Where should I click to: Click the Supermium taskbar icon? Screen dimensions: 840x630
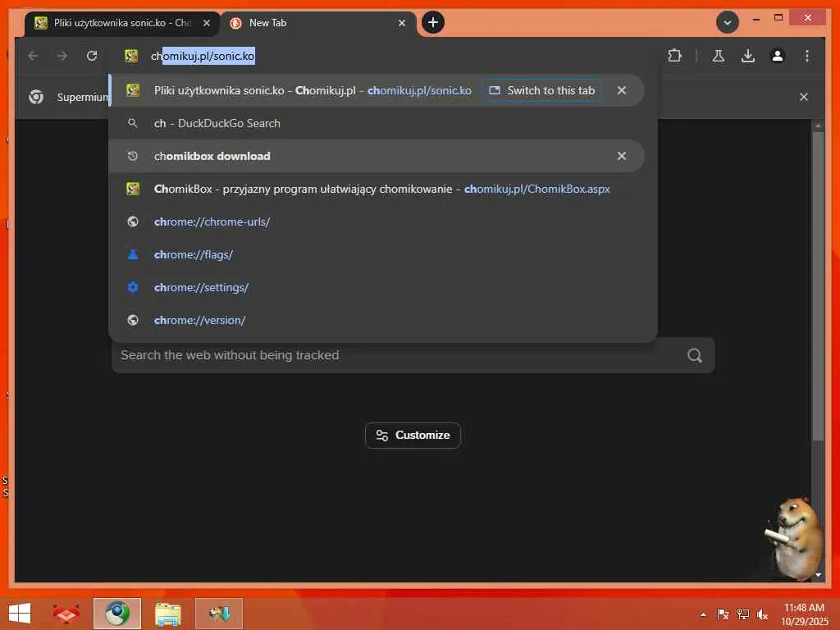tap(116, 614)
